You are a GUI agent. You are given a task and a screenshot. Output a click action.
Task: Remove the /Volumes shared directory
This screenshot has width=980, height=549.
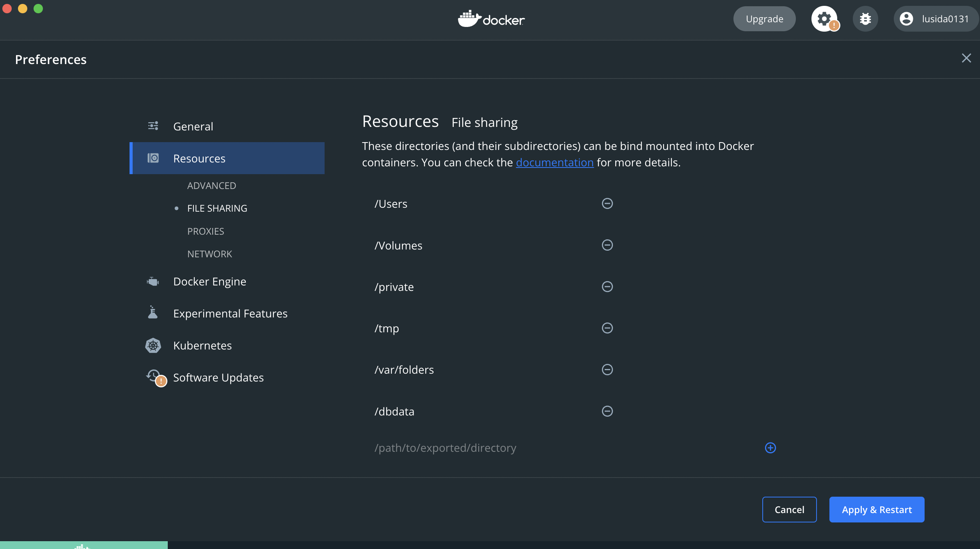pyautogui.click(x=607, y=245)
